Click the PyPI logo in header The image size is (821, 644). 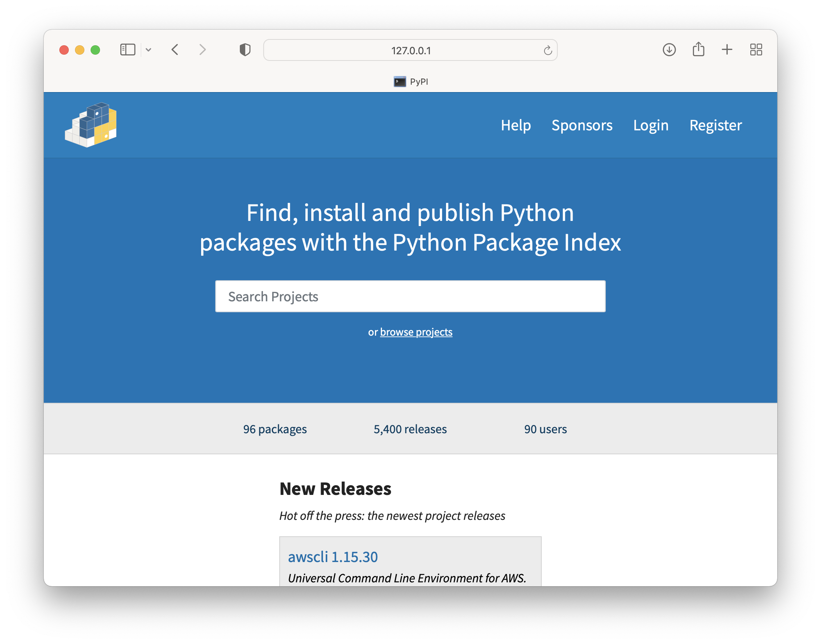click(x=91, y=125)
